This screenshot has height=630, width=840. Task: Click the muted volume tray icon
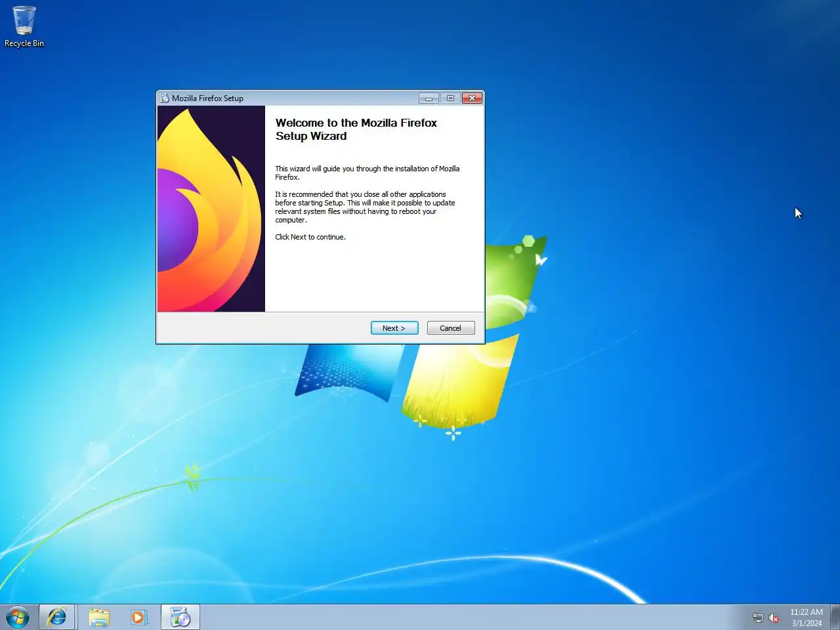[774, 618]
